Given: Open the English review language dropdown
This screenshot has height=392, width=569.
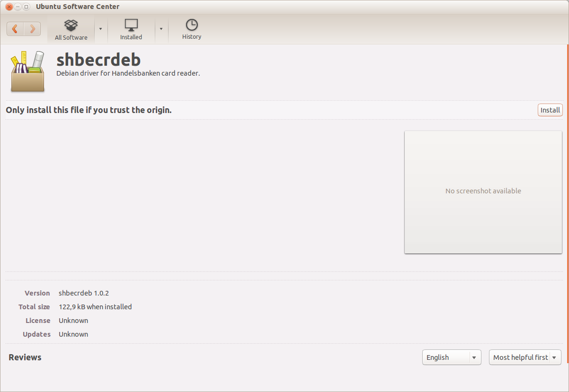Looking at the screenshot, I should pos(452,357).
